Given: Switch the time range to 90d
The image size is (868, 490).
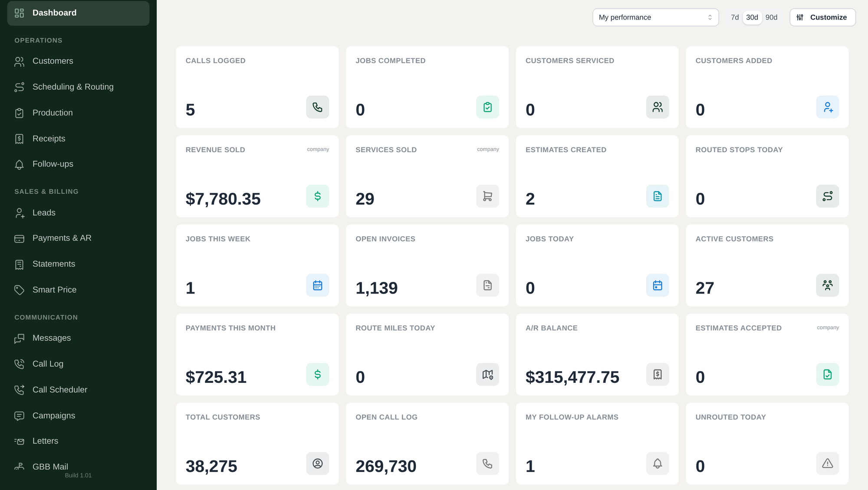Looking at the screenshot, I should (771, 17).
